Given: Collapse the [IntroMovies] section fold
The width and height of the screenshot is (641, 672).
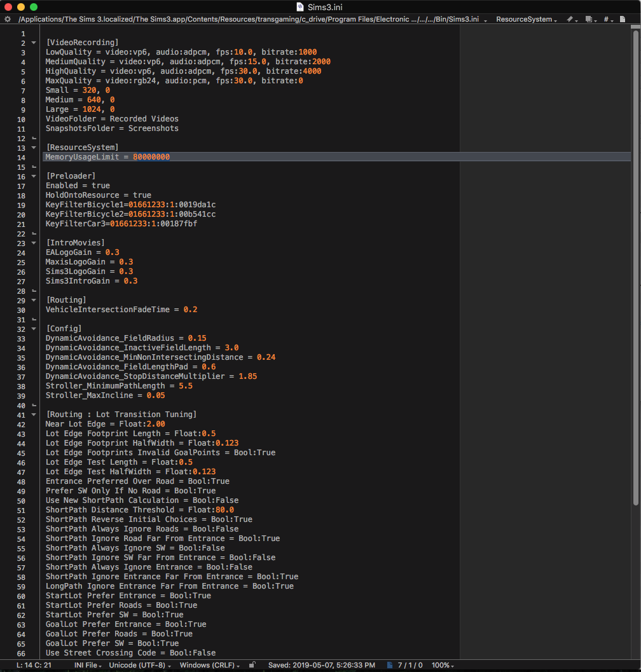Looking at the screenshot, I should tap(34, 243).
